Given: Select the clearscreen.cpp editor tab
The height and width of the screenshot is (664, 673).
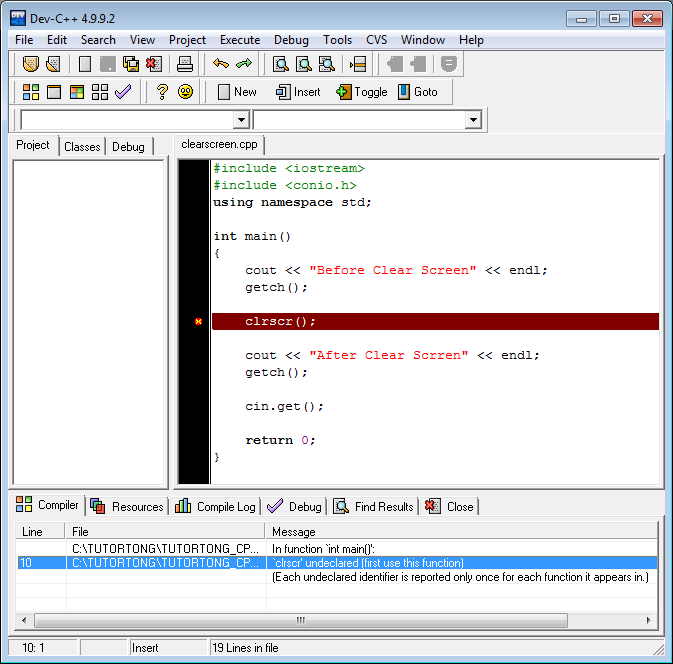Looking at the screenshot, I should tap(219, 144).
